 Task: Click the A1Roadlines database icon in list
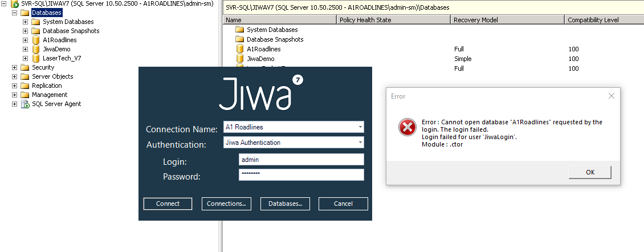[240, 49]
